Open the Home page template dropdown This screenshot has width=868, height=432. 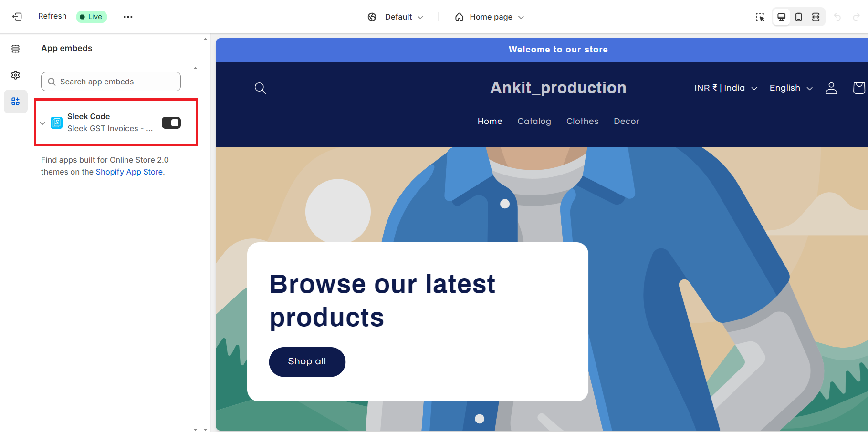(490, 17)
